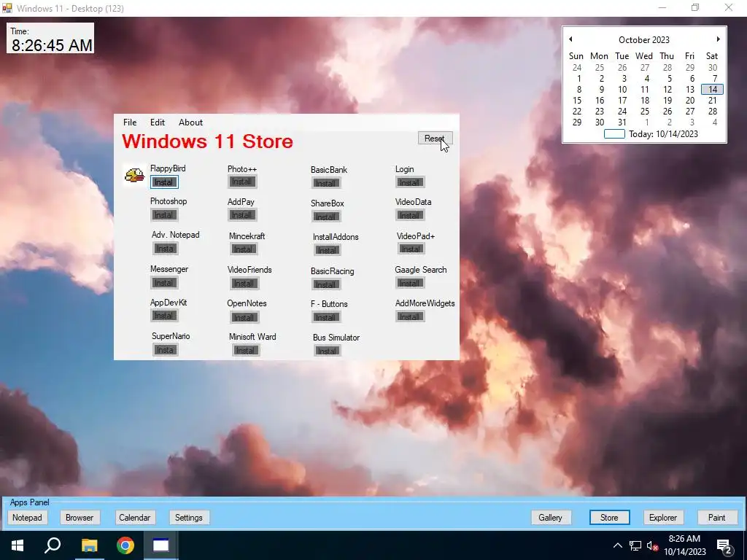This screenshot has height=560, width=747.
Task: Open Windows Start menu
Action: pyautogui.click(x=18, y=545)
